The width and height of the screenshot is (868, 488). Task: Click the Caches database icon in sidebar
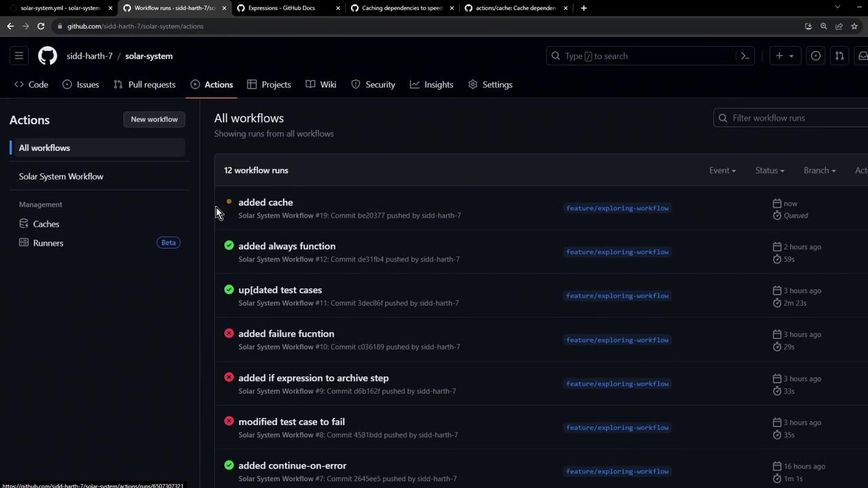tap(24, 224)
